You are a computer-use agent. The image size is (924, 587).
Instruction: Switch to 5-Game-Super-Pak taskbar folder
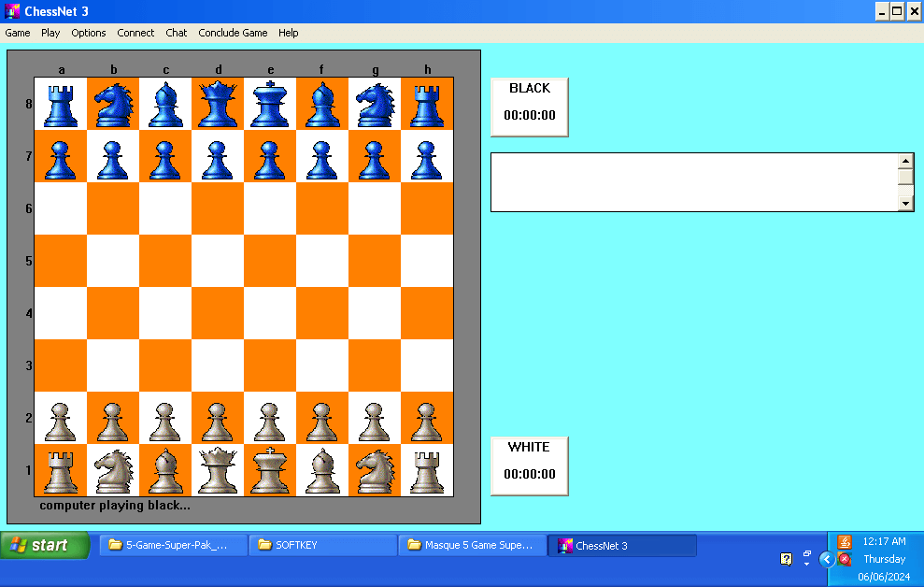coord(173,545)
